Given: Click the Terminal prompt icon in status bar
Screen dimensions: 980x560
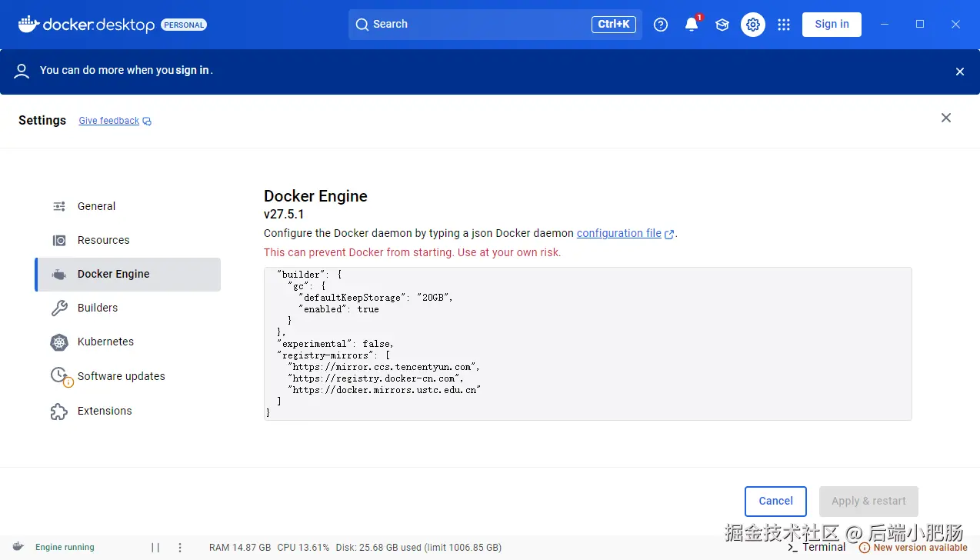Looking at the screenshot, I should [x=792, y=548].
